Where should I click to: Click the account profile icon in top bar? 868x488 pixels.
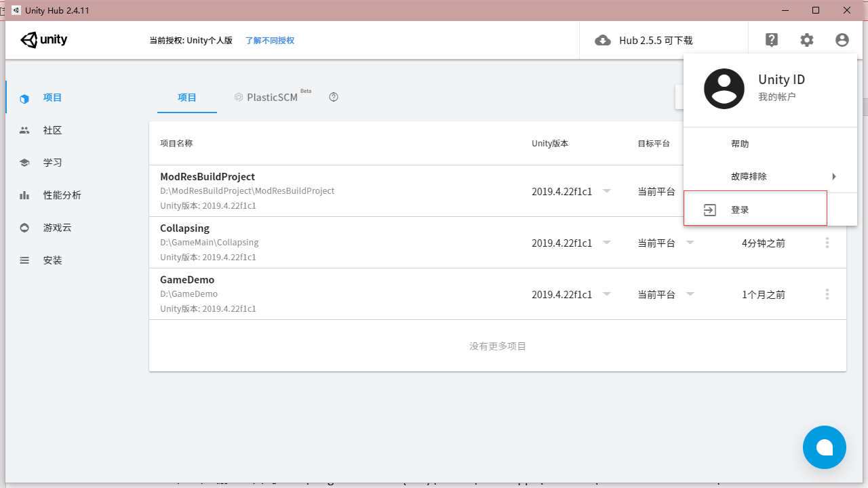click(842, 40)
